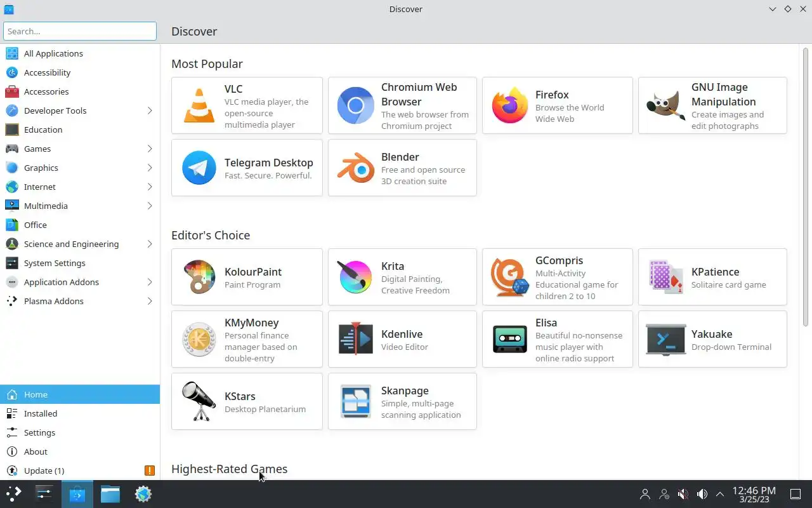Open the VLC media player card

[x=247, y=105]
